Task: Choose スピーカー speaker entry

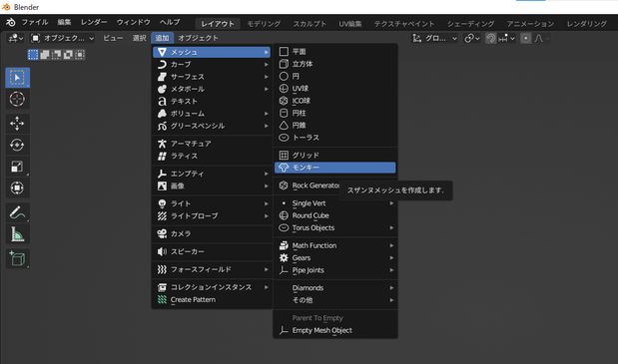Action: (212, 251)
